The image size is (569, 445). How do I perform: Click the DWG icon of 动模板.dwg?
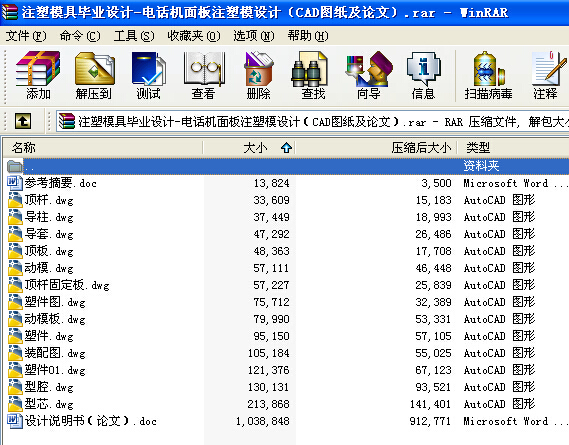15,319
